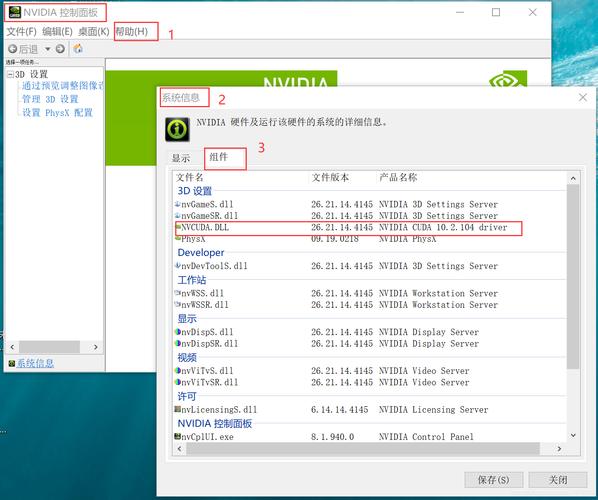Click the NVIDIA control panel title bar icon
Screen dimensions: 598x500
tap(14, 12)
